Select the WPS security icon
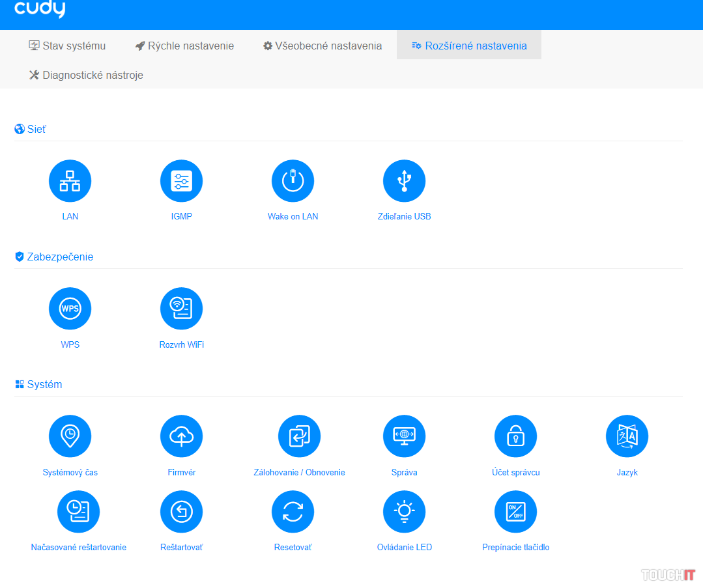703x588 pixels. tap(70, 309)
